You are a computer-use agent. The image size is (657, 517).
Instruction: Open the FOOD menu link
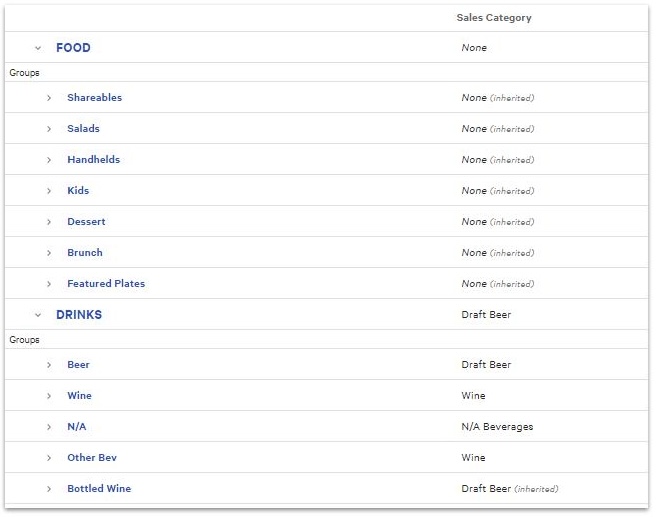[x=73, y=48]
